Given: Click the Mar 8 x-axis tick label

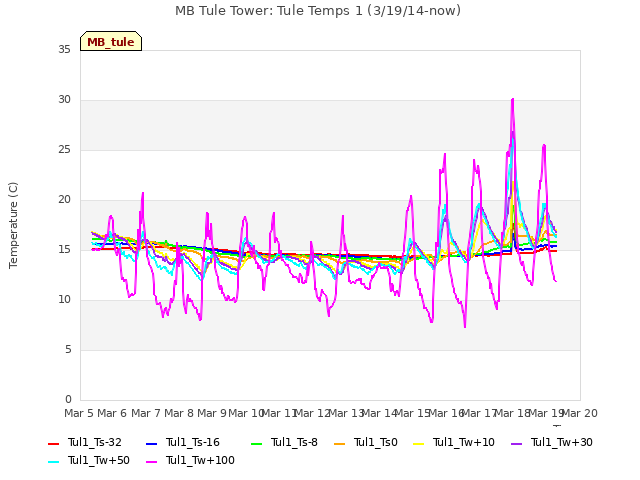Looking at the screenshot, I should (x=179, y=413).
